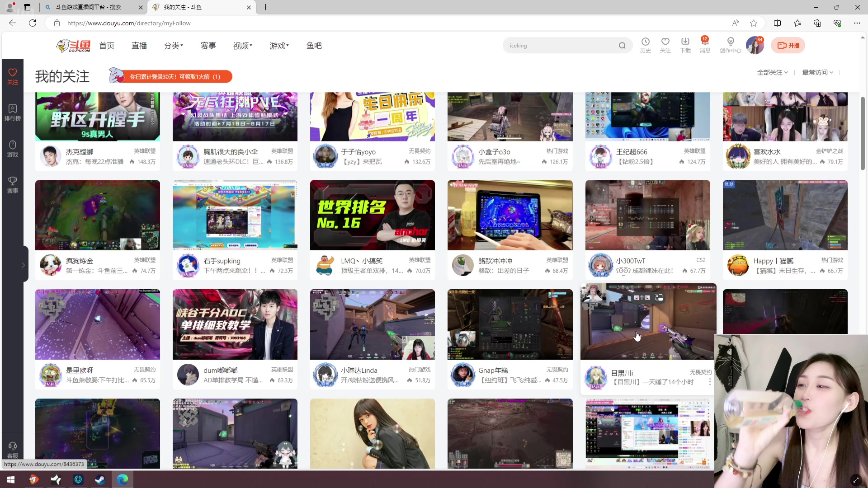Click the search magnifier icon
The height and width of the screenshot is (488, 868).
point(622,46)
